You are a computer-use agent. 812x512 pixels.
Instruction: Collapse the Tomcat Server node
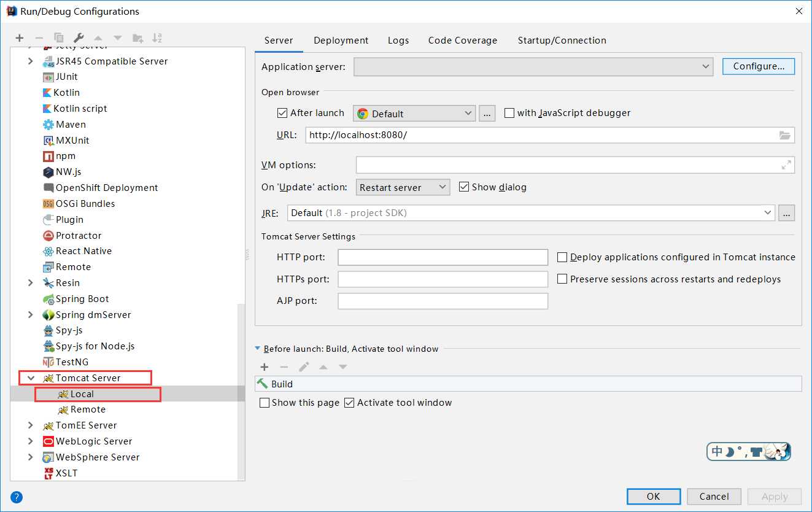[x=31, y=378]
